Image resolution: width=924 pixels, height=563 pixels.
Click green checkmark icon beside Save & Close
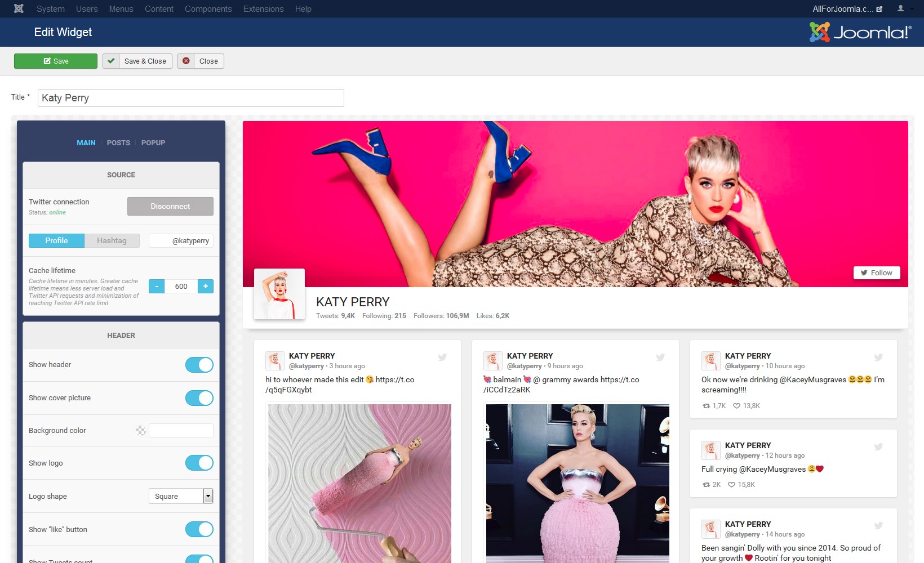[x=111, y=61]
